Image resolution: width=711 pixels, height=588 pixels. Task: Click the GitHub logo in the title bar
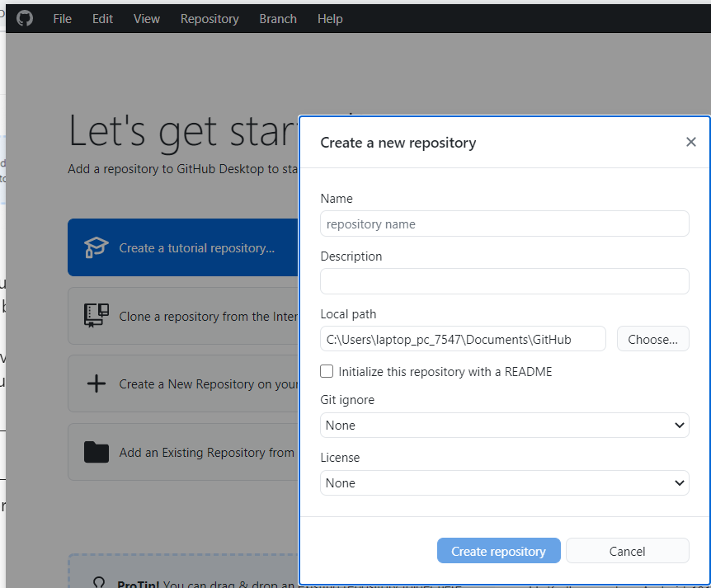24,18
